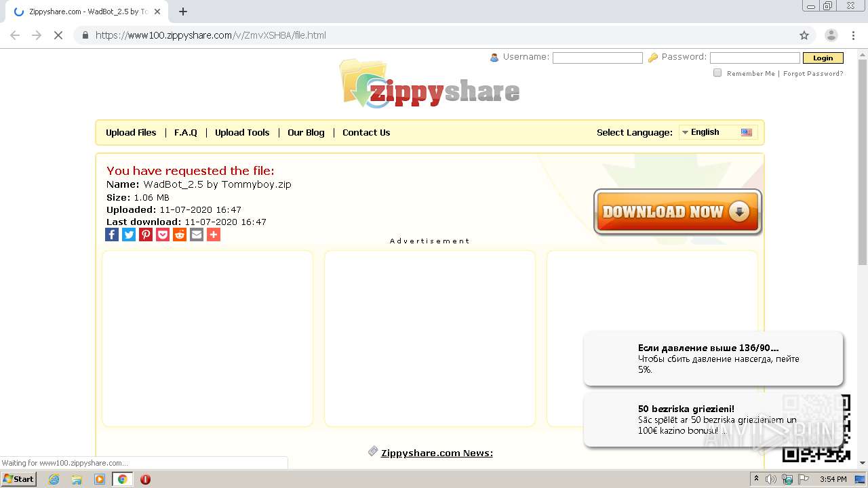Open a new browser tab
This screenshot has width=868, height=488.
[183, 12]
